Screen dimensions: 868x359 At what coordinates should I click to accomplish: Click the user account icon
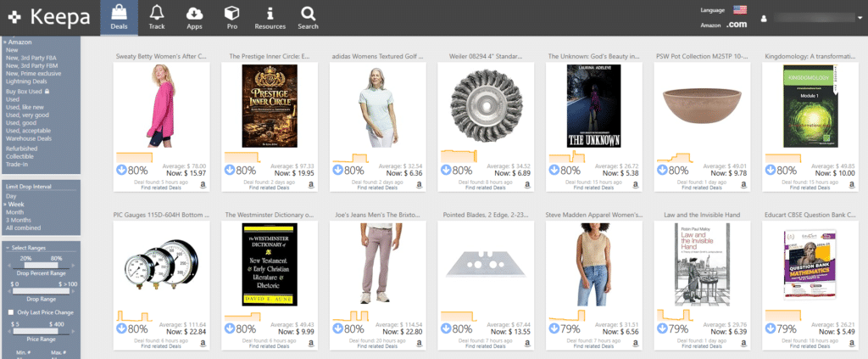(764, 19)
